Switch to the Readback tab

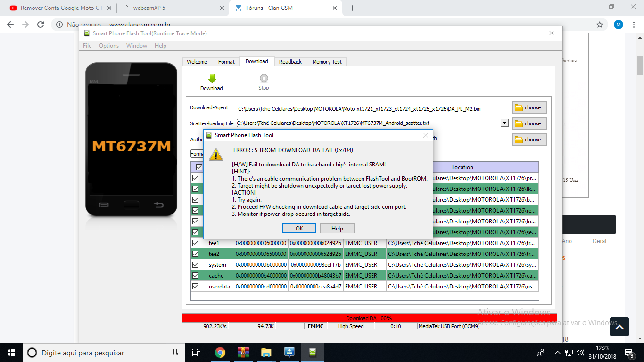coord(290,62)
